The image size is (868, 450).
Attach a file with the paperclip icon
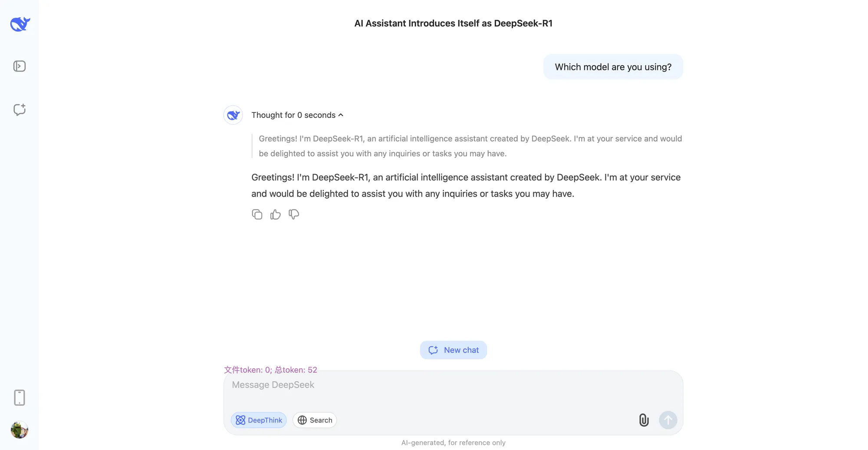pyautogui.click(x=644, y=420)
